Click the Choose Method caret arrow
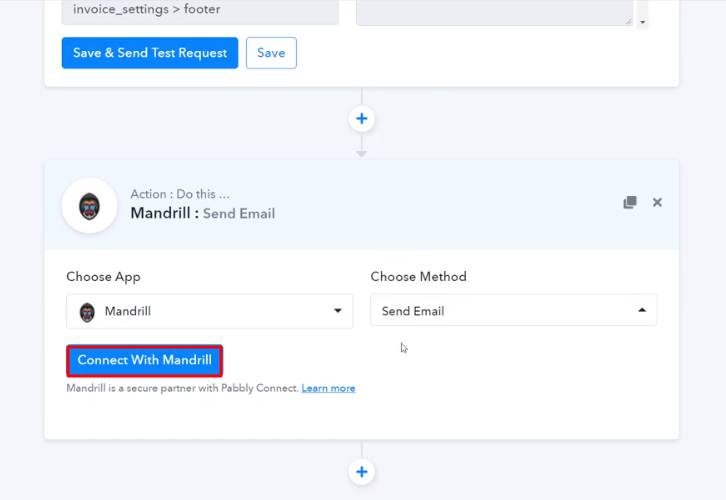 (642, 310)
